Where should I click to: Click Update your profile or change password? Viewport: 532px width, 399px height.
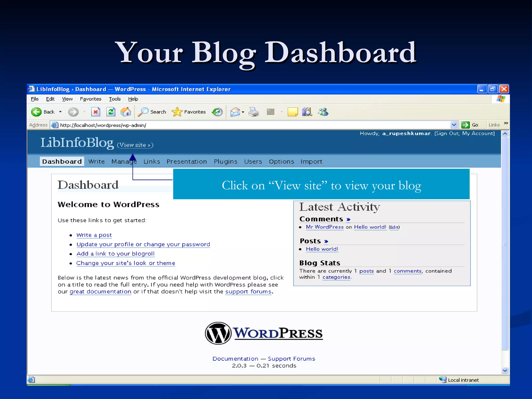(143, 244)
